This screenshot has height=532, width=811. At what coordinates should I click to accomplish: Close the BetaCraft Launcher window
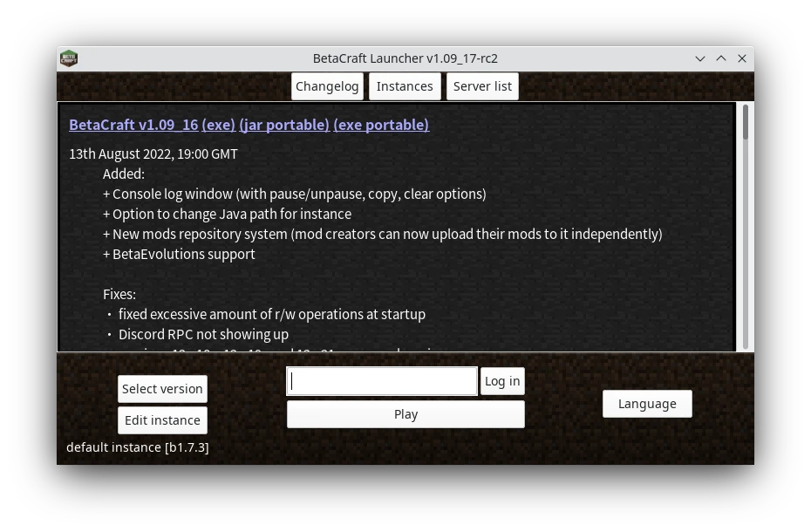(x=742, y=58)
